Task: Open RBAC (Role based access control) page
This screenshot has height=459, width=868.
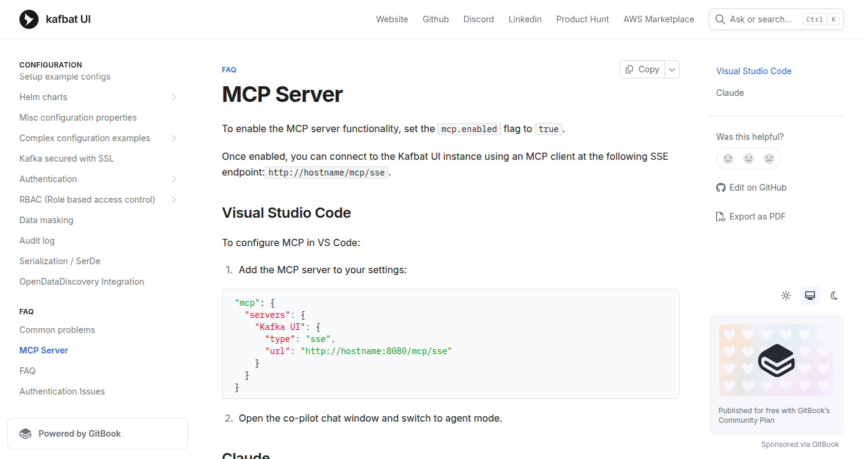Action: click(87, 200)
